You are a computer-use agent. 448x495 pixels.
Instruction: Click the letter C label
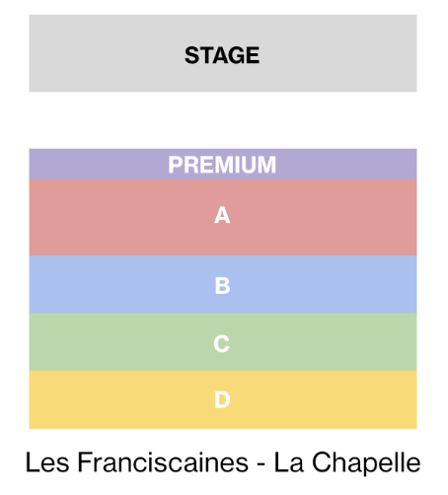221,344
